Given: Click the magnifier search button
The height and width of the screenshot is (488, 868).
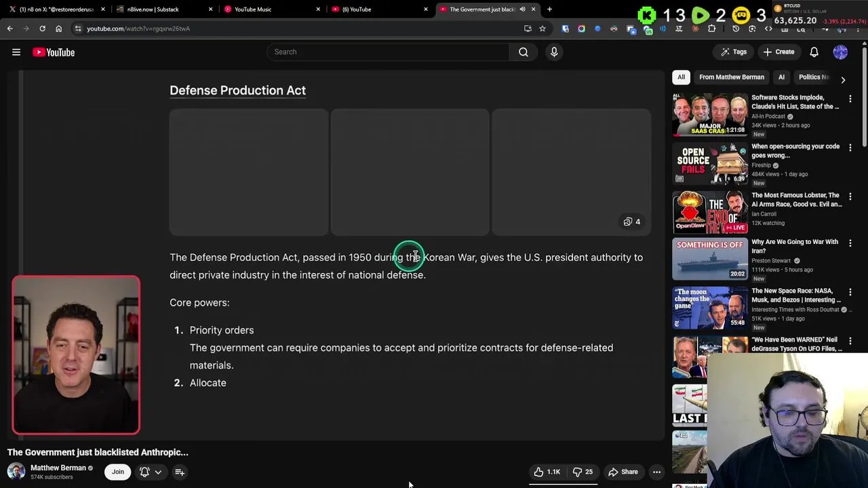Looking at the screenshot, I should click(x=524, y=52).
